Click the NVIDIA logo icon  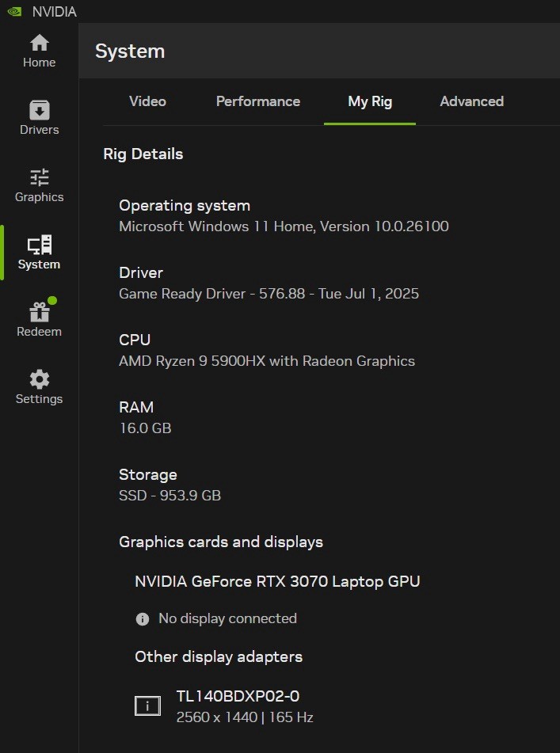pyautogui.click(x=15, y=11)
